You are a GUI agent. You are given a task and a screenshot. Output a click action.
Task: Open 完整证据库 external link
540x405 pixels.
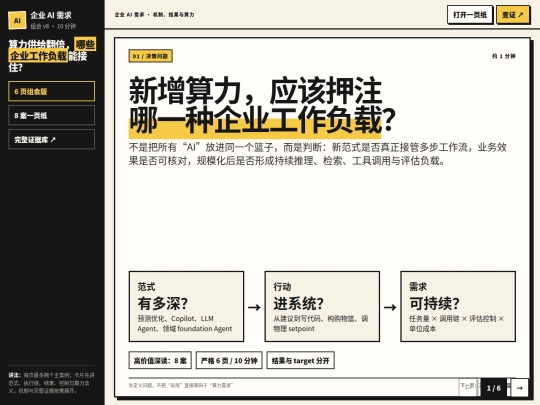pyautogui.click(x=52, y=139)
